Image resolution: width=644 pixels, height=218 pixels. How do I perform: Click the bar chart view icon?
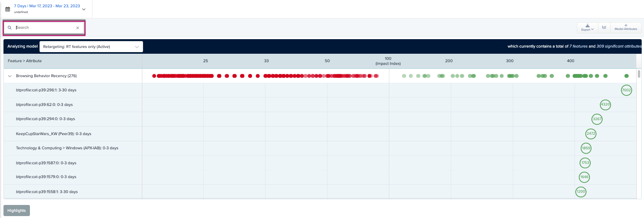click(604, 27)
